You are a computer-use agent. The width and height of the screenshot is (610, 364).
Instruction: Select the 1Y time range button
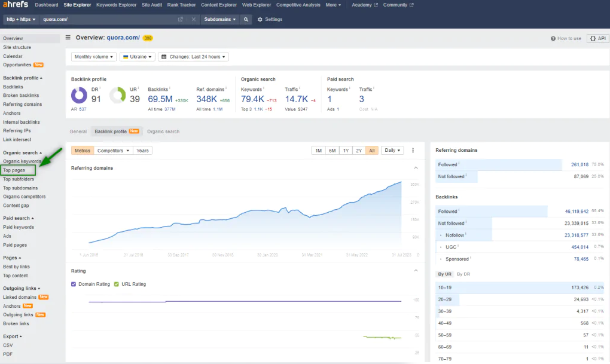point(346,151)
